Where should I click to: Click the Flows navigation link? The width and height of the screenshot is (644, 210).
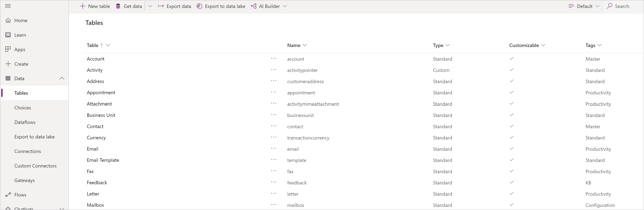20,194
